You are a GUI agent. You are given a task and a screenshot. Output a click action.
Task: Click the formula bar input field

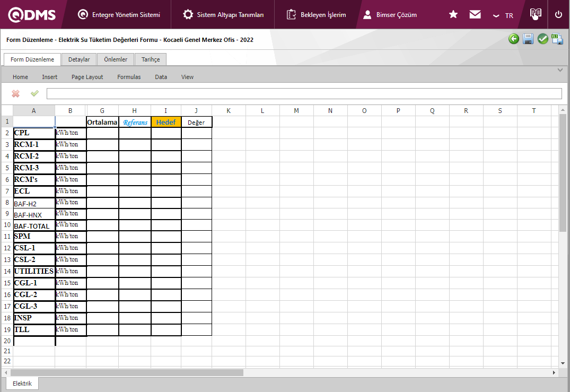(x=304, y=94)
